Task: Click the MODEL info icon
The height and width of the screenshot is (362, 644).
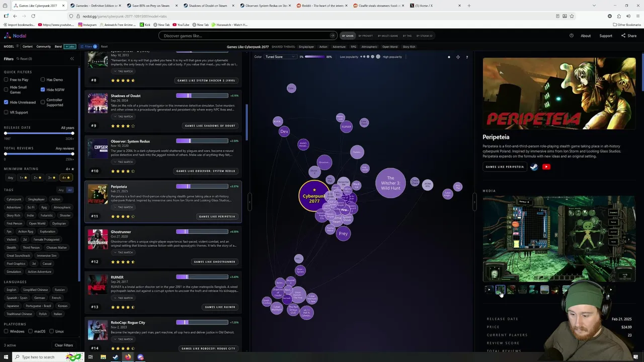Action: pyautogui.click(x=17, y=46)
